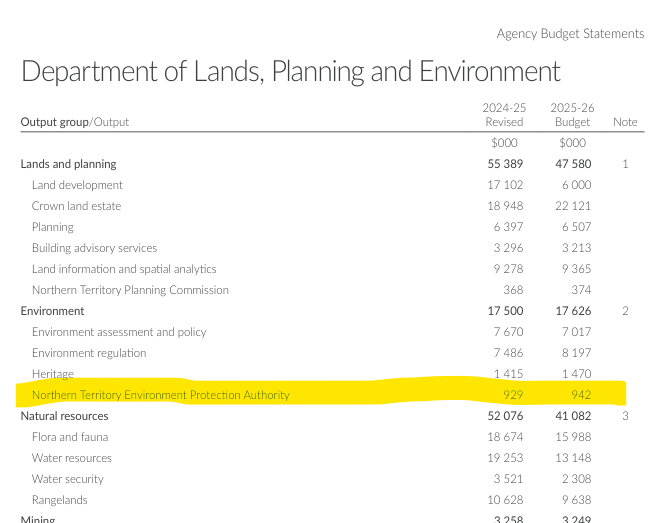This screenshot has height=523, width=666.
Task: Select the '2024-25 Revised' column header
Action: point(504,115)
